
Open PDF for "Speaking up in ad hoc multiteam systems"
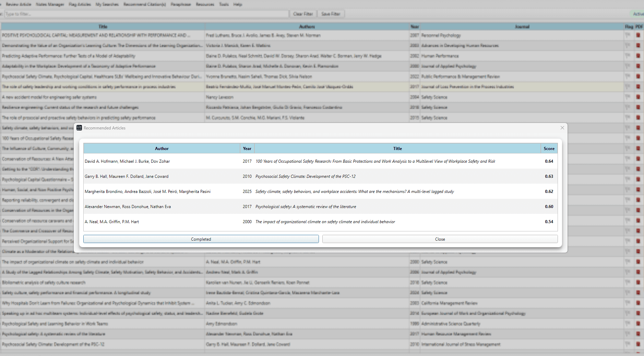638,313
